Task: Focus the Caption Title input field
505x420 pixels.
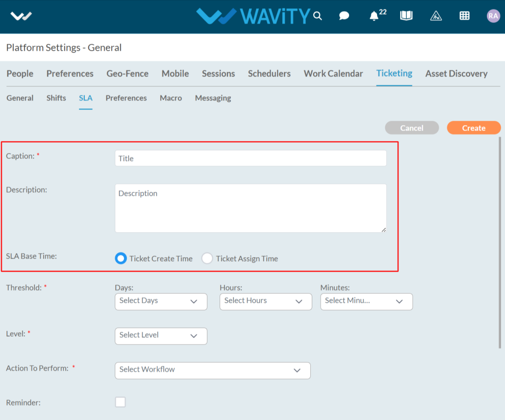Action: pyautogui.click(x=251, y=158)
